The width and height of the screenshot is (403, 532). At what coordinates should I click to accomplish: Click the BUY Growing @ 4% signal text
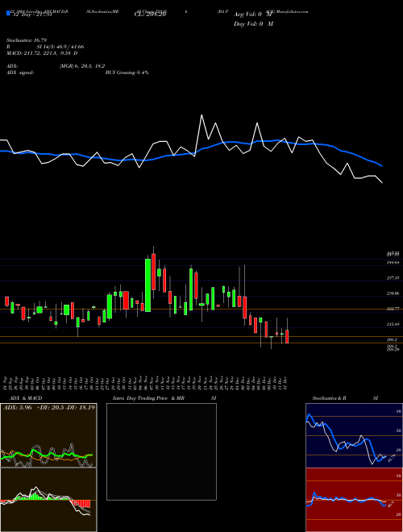click(127, 73)
